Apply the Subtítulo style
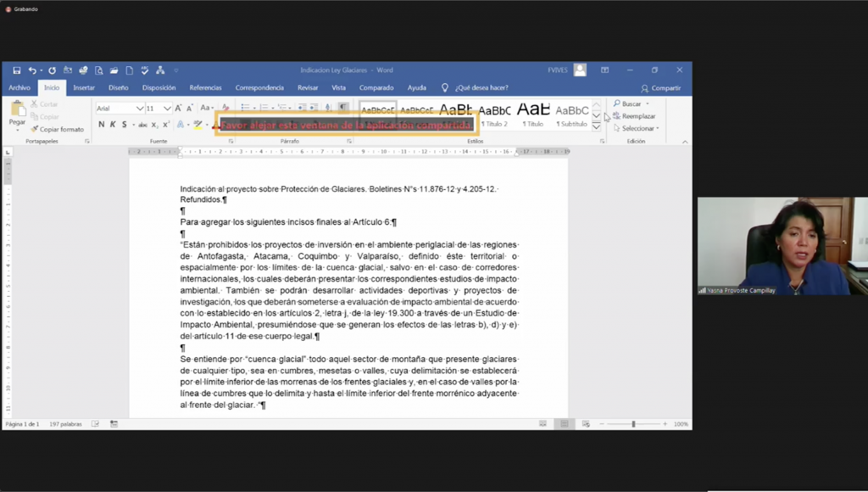 coord(572,116)
